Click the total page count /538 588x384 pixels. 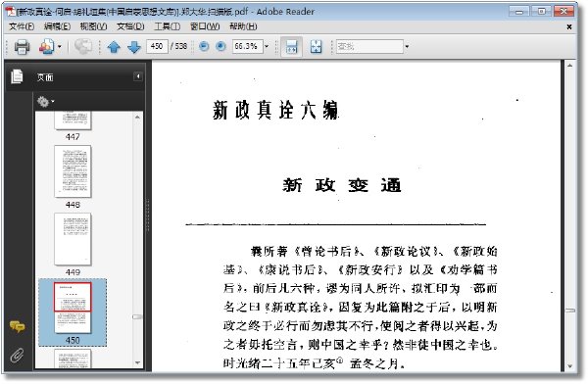pos(179,46)
